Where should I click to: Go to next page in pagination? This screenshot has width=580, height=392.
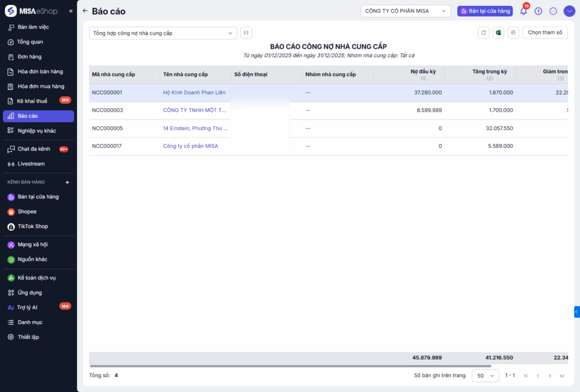pyautogui.click(x=549, y=376)
